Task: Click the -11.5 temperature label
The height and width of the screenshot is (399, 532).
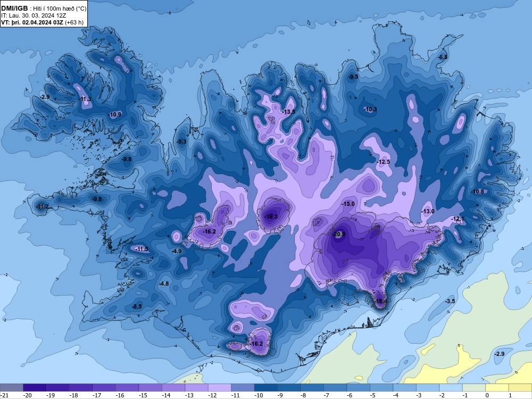Action: click(x=142, y=249)
